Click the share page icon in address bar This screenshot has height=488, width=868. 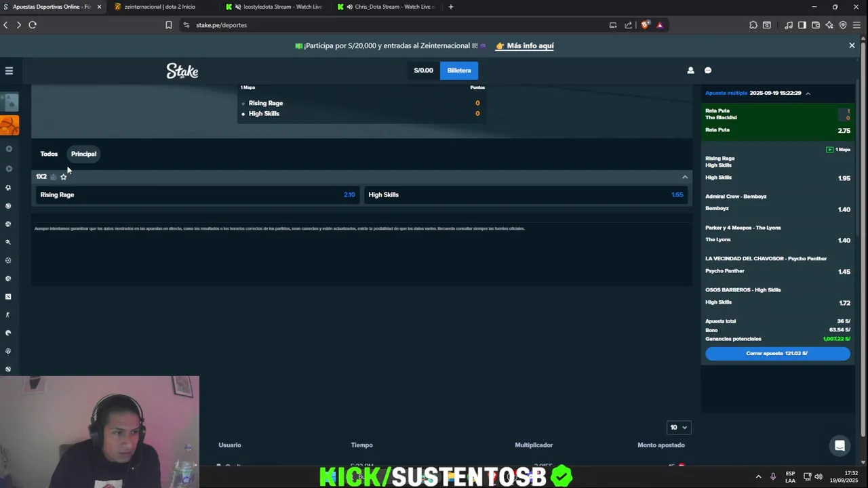click(628, 25)
